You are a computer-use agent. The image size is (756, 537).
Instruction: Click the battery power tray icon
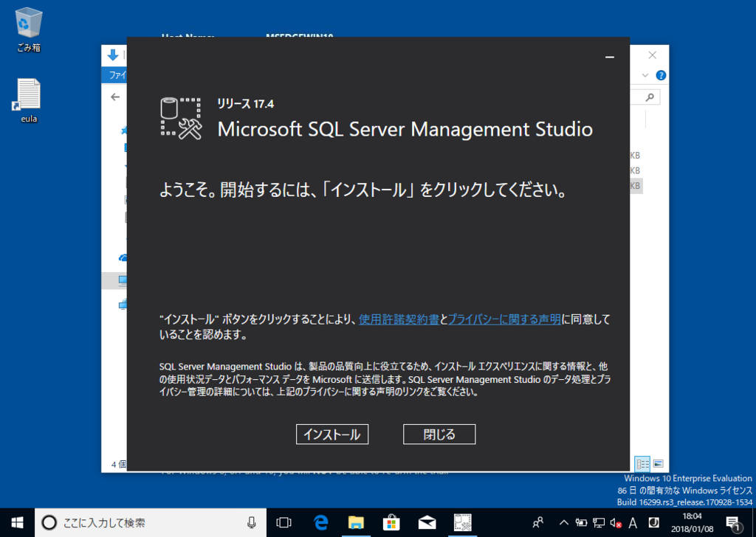(x=581, y=522)
